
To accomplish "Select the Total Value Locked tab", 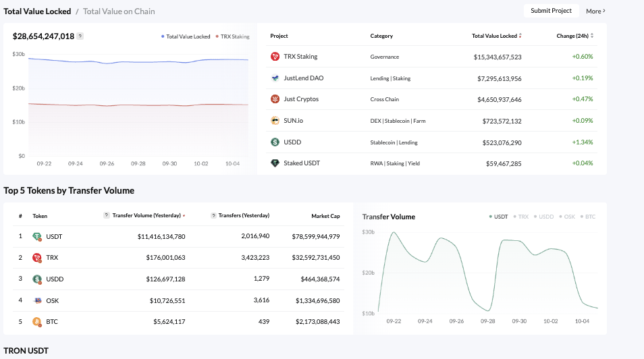I will (36, 11).
